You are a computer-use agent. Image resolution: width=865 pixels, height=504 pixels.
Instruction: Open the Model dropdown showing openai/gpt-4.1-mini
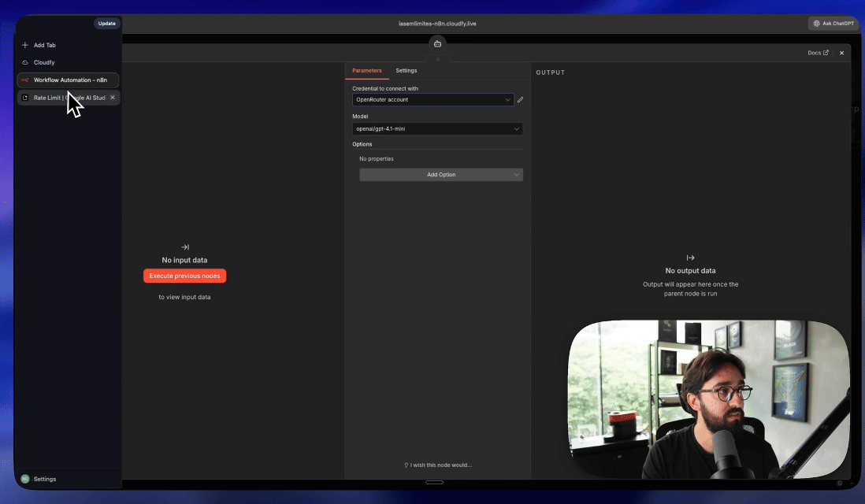pyautogui.click(x=437, y=129)
